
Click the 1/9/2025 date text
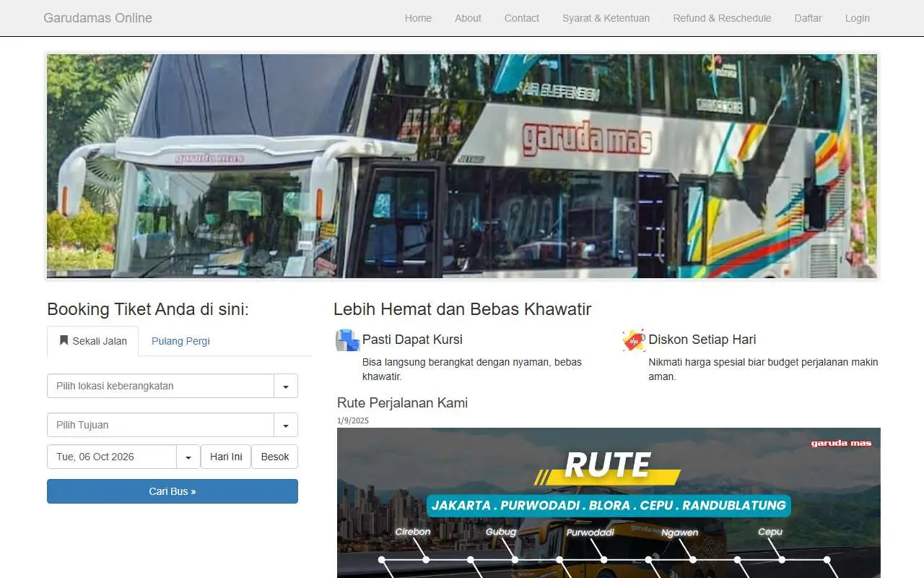(353, 420)
